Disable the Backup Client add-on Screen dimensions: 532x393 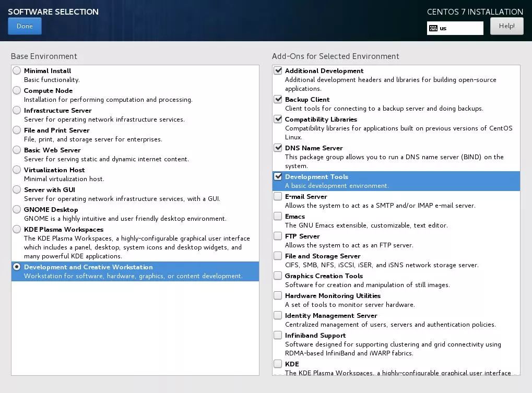click(278, 100)
